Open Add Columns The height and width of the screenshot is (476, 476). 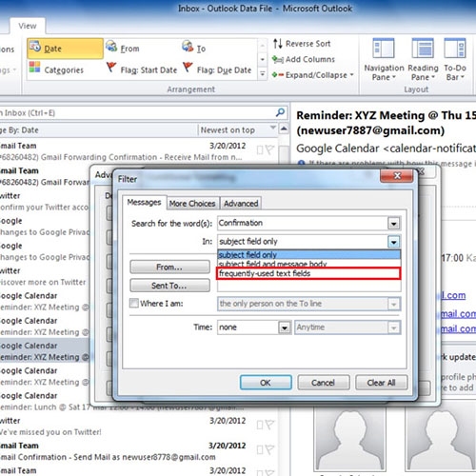point(304,59)
